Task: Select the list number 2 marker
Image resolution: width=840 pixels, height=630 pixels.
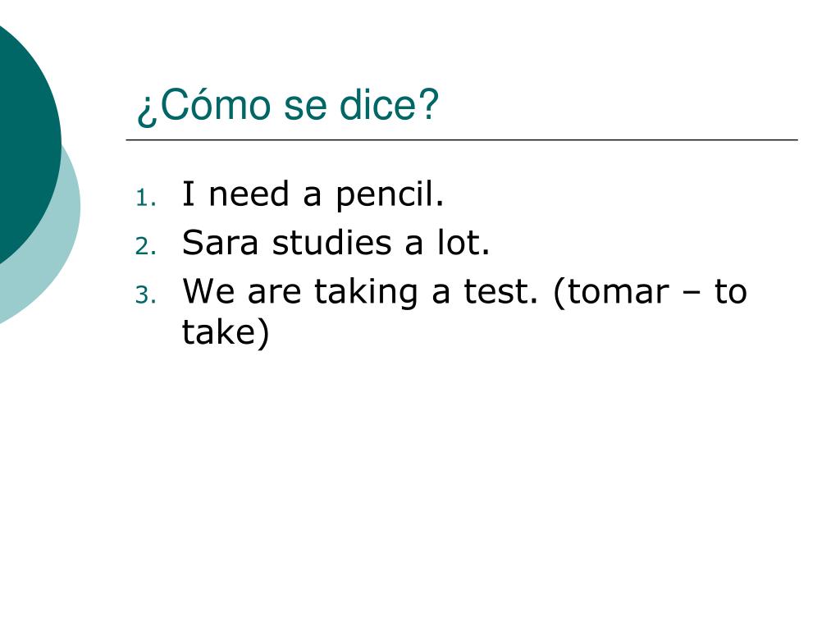Action: pyautogui.click(x=146, y=246)
